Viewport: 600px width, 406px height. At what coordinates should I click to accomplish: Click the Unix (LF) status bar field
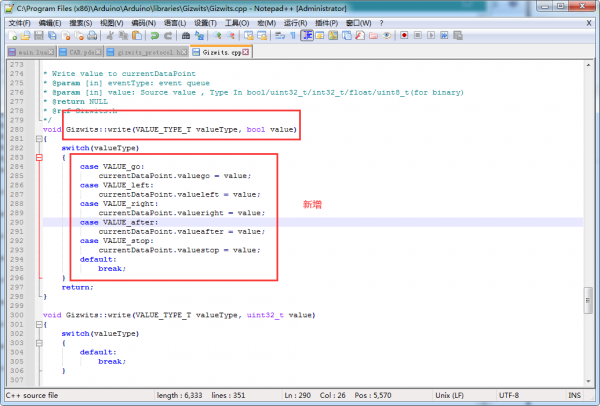click(449, 395)
